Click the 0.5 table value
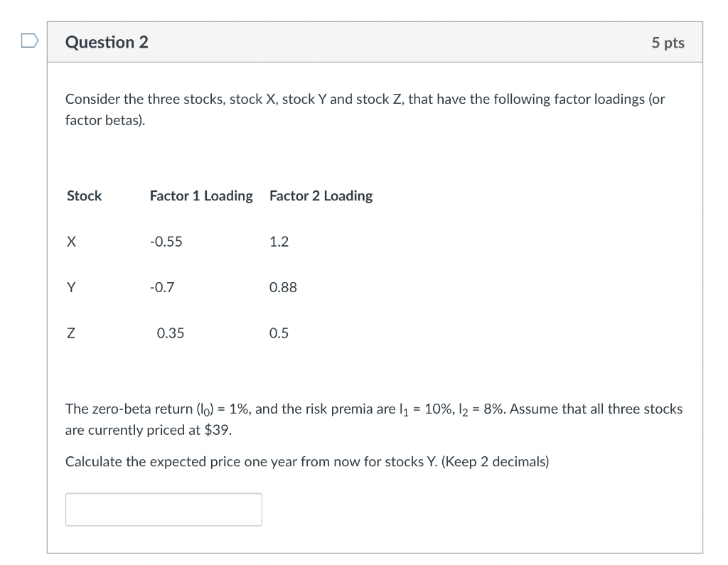 coord(279,333)
